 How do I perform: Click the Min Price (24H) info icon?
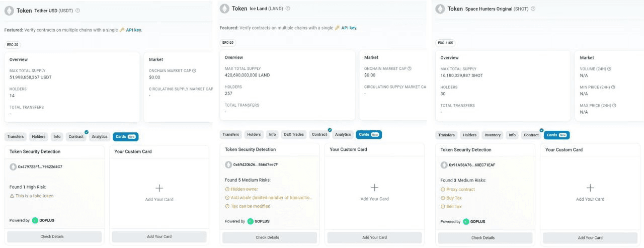coord(613,88)
